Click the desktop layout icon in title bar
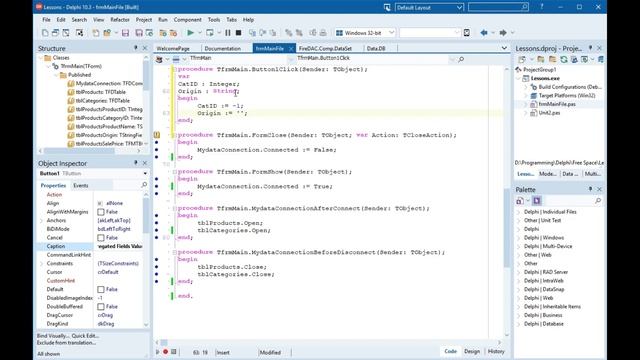 [387, 7]
